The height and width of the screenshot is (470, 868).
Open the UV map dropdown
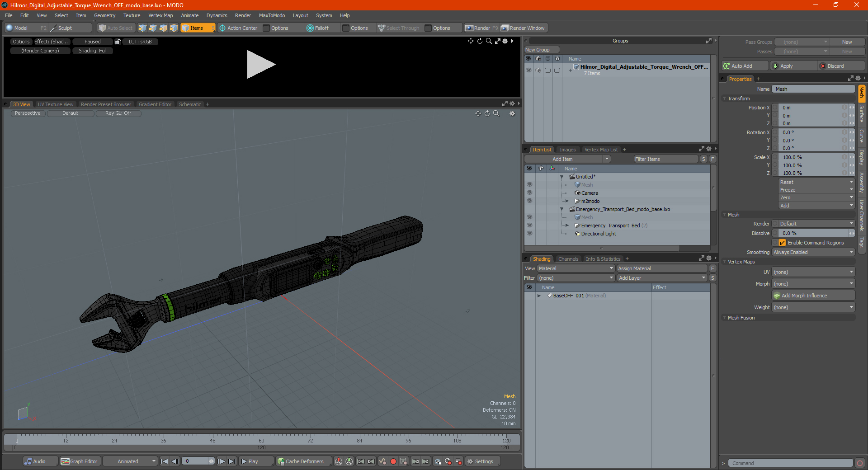click(x=813, y=272)
